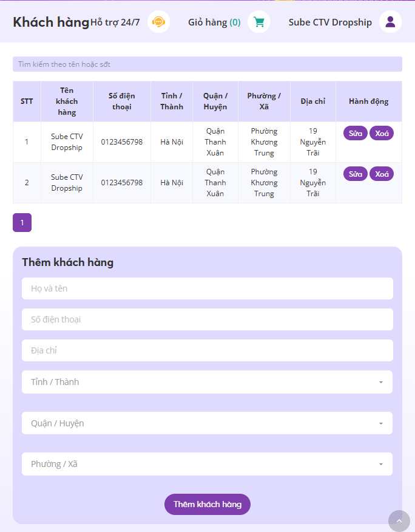415x532 pixels.
Task: Click Sửa for customer row 1
Action: point(356,134)
